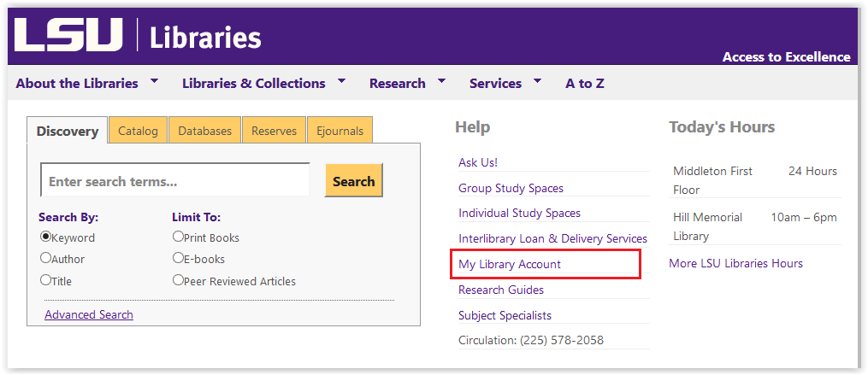Open the Libraries & Collections menu
Screen dimensions: 868x375
[253, 84]
